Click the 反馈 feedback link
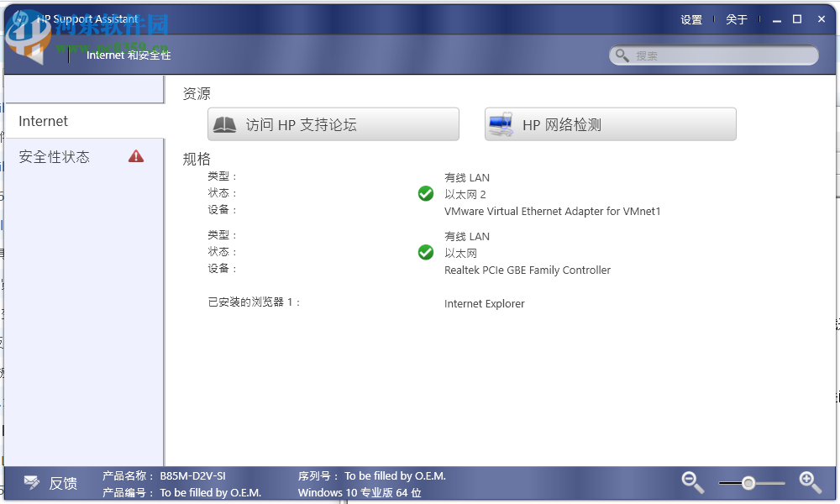This screenshot has height=504, width=840. (x=63, y=483)
